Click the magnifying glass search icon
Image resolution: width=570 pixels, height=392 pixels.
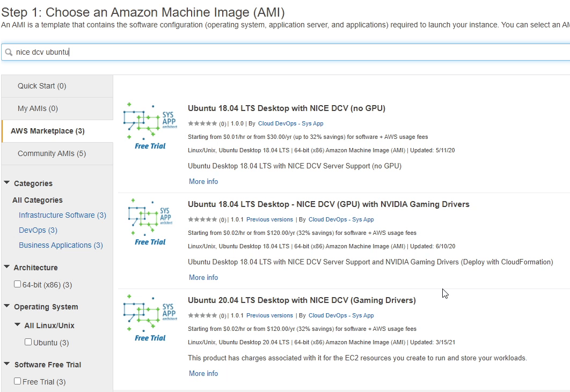pyautogui.click(x=9, y=51)
